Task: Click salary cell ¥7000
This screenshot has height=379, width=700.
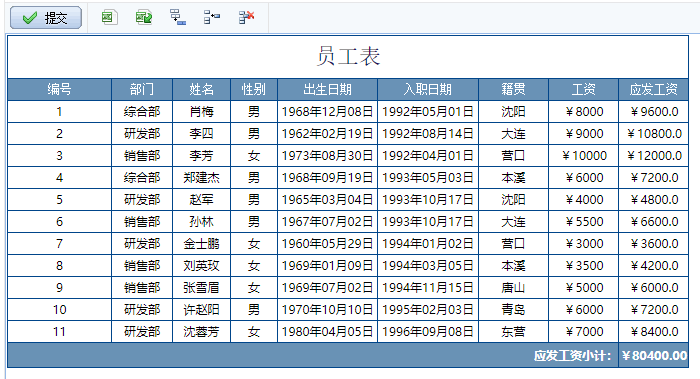Action: tap(583, 332)
